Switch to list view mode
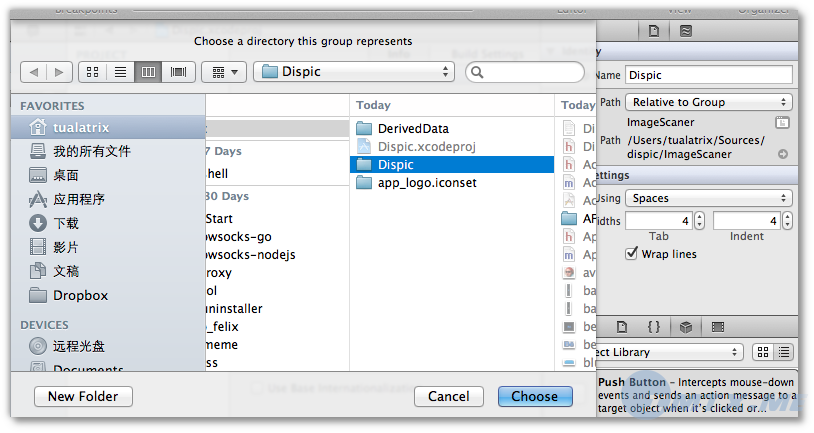The image size is (814, 433). click(x=120, y=72)
